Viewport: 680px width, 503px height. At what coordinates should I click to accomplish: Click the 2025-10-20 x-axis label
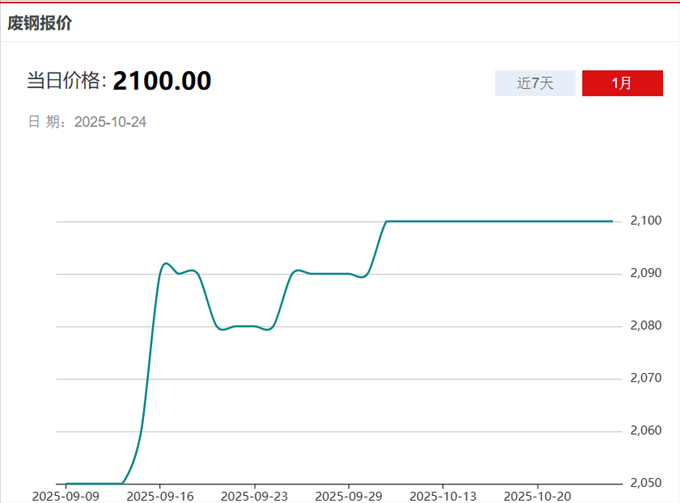pos(537,495)
